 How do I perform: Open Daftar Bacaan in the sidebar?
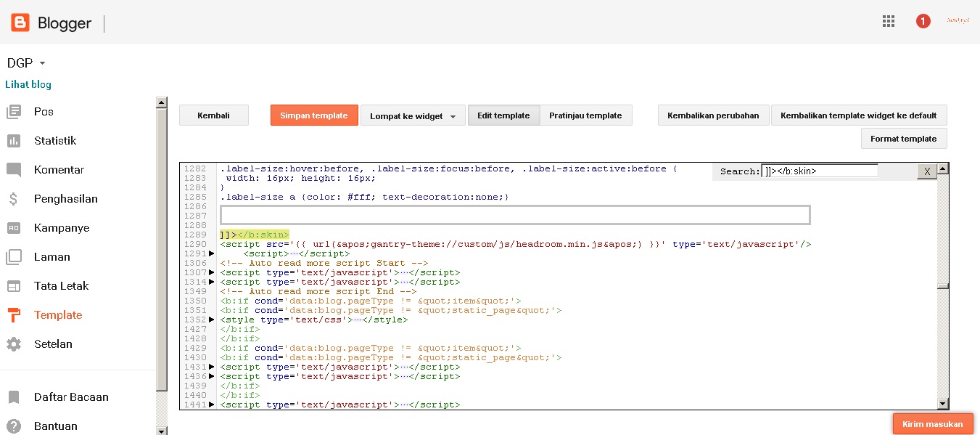(71, 397)
